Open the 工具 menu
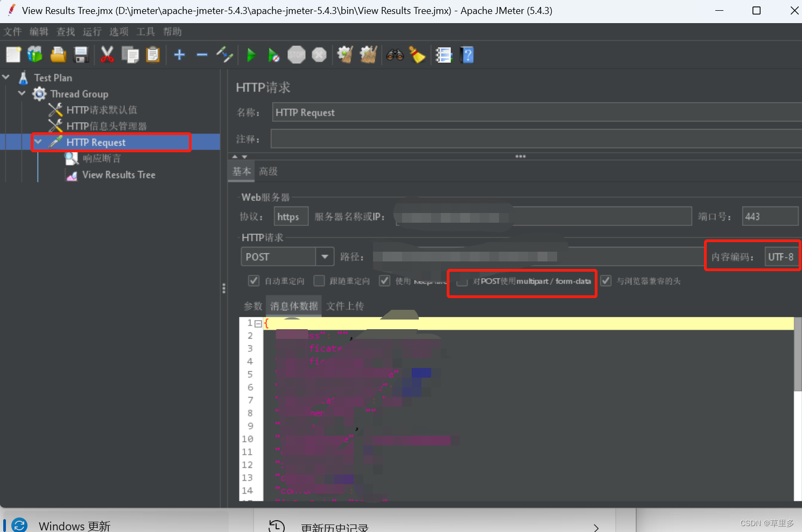802x532 pixels. pyautogui.click(x=145, y=32)
